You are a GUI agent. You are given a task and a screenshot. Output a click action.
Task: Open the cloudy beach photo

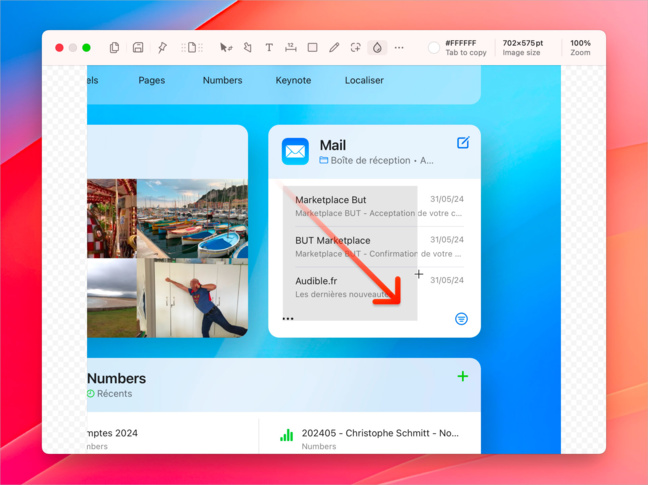(112, 298)
